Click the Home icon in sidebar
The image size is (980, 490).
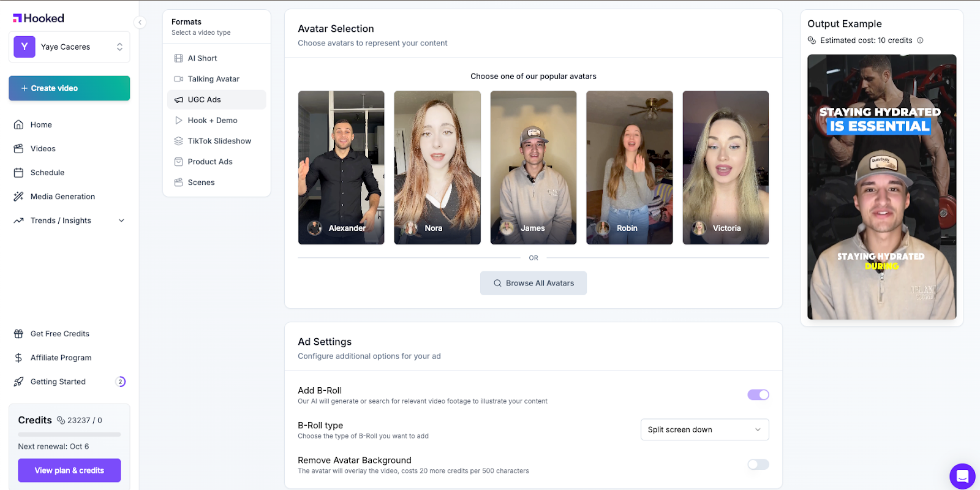18,124
